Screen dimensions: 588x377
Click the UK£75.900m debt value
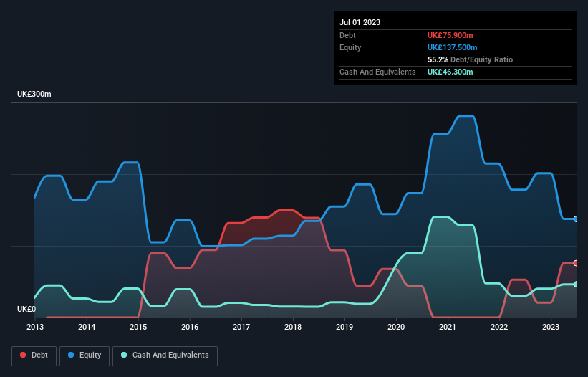click(450, 35)
